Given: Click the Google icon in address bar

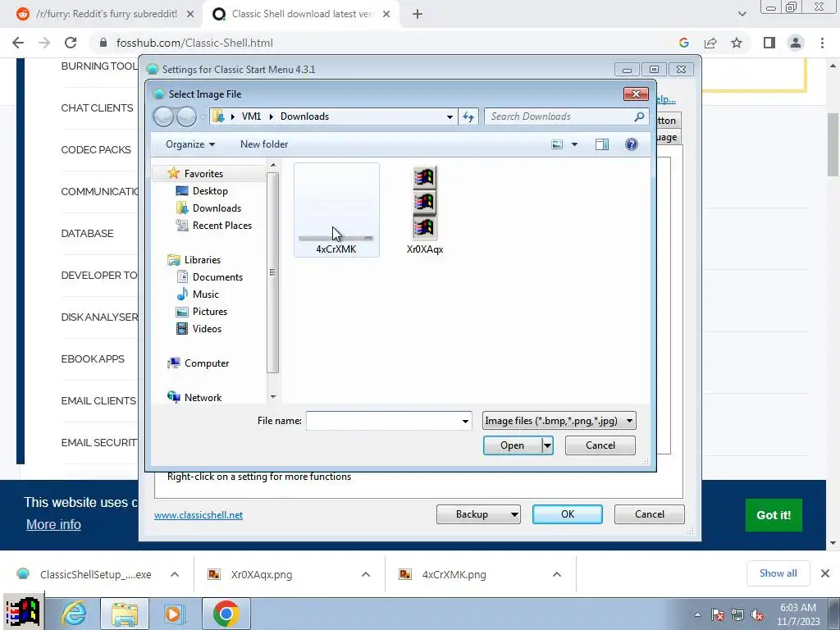Looking at the screenshot, I should coord(683,43).
